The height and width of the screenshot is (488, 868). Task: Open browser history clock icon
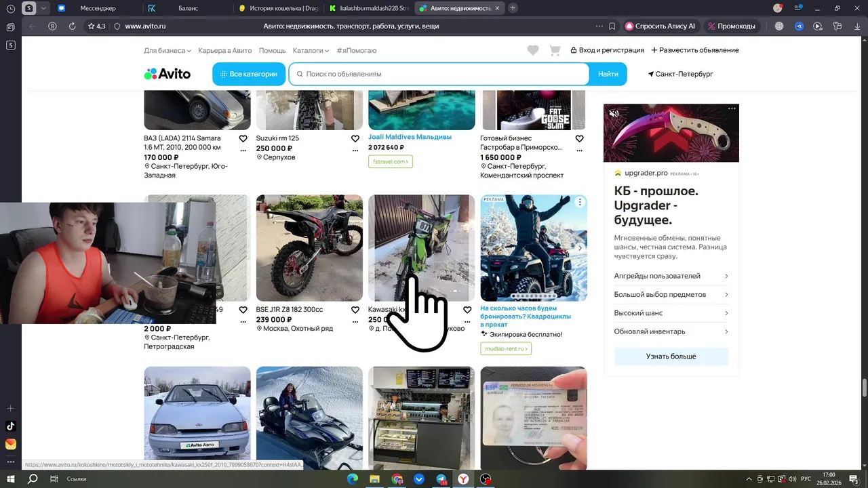point(10,9)
